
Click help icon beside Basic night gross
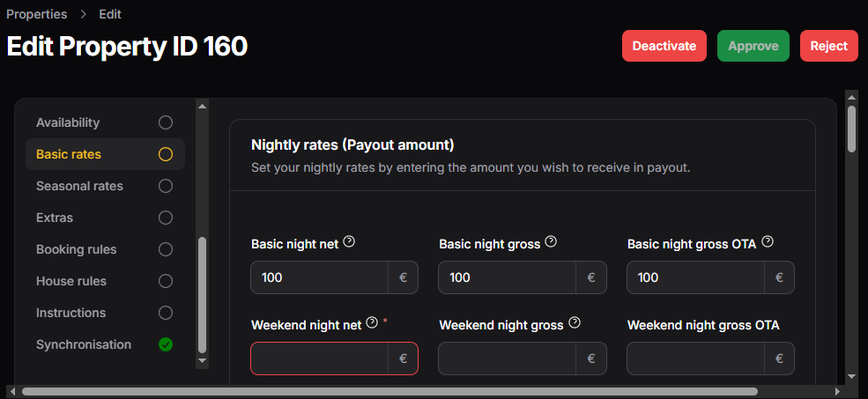(551, 242)
